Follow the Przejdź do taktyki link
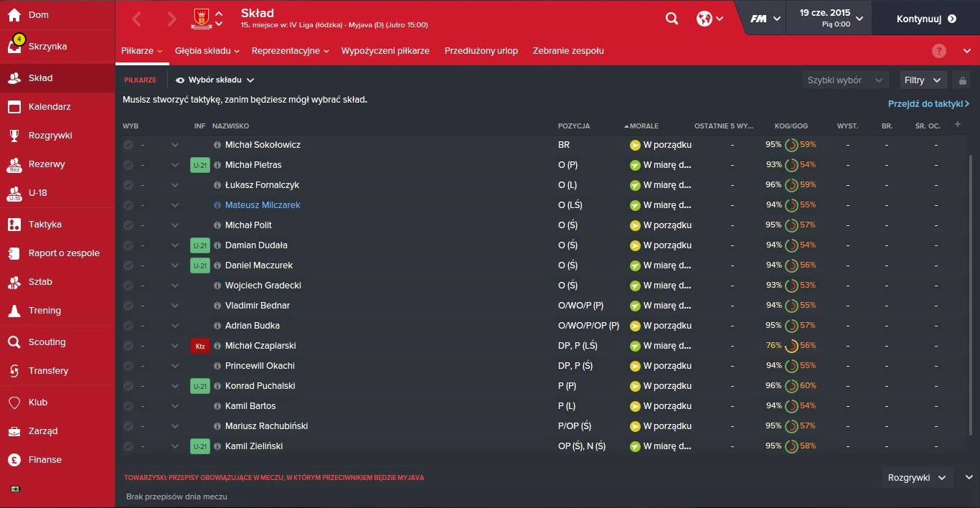980x508 pixels. click(928, 104)
